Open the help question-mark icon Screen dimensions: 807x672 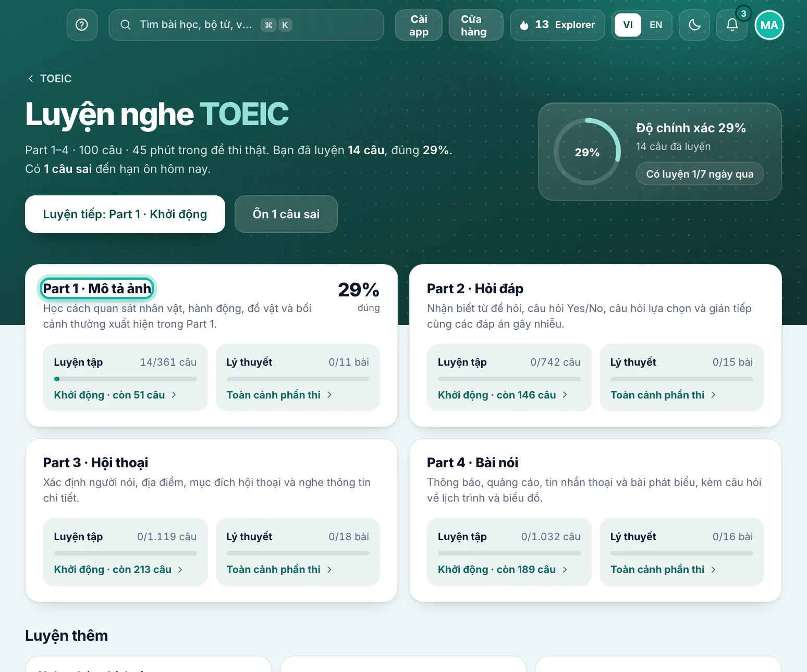click(82, 25)
